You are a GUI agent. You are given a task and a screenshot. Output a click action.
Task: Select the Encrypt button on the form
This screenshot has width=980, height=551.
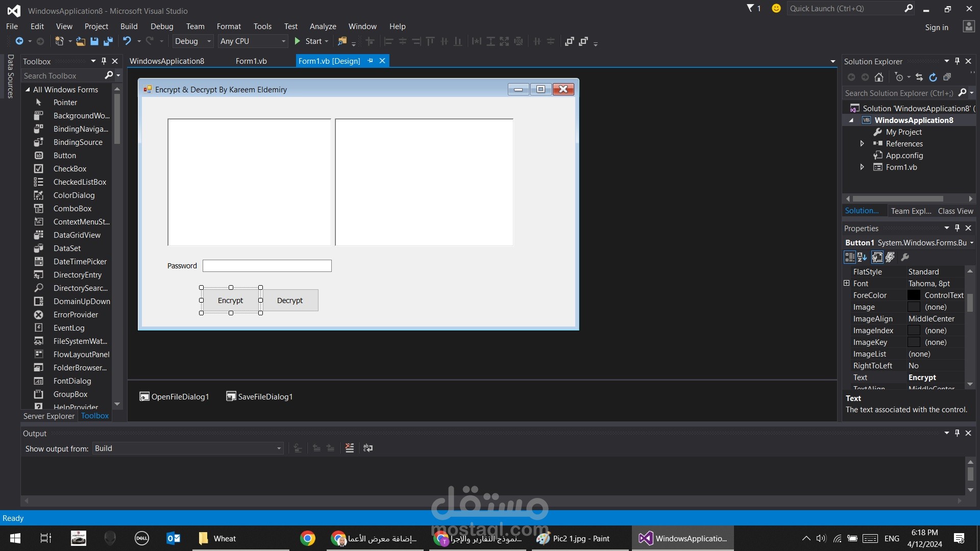[x=231, y=300]
